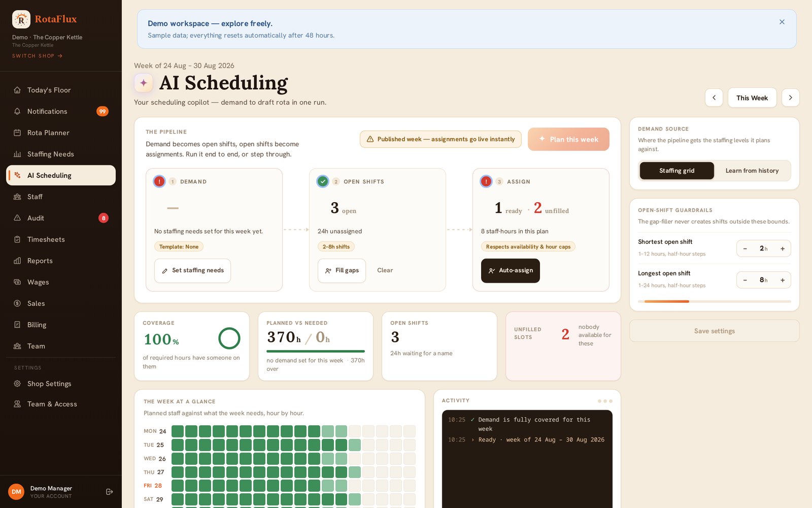Click the Shop Settings gear icon
The image size is (812, 508).
tap(17, 384)
